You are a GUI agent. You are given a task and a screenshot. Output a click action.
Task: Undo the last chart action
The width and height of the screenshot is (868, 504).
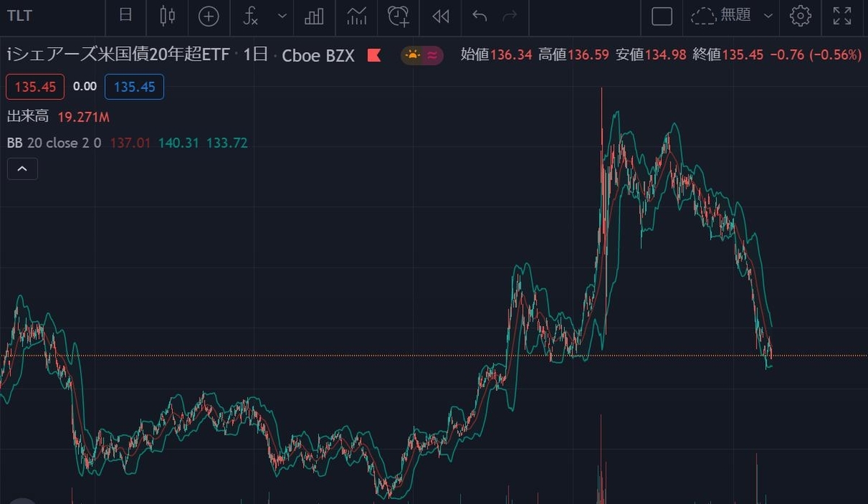pos(480,15)
